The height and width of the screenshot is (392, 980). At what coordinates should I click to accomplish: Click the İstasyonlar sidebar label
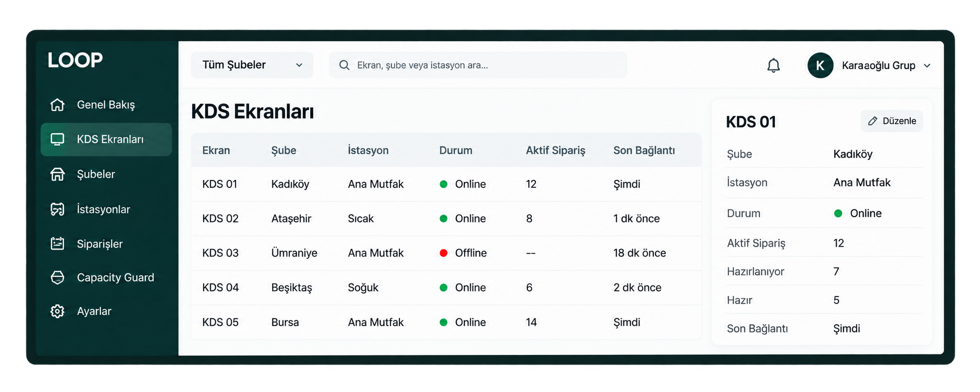click(103, 209)
